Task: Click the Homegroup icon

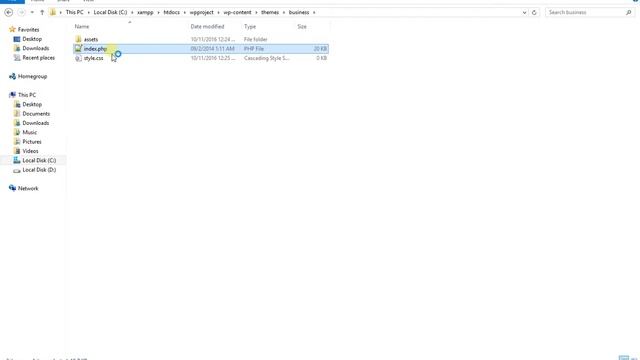Action: 13,76
